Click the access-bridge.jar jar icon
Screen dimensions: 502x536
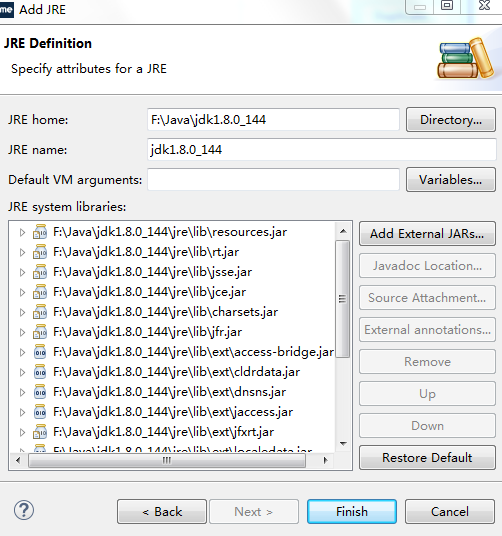(40, 352)
